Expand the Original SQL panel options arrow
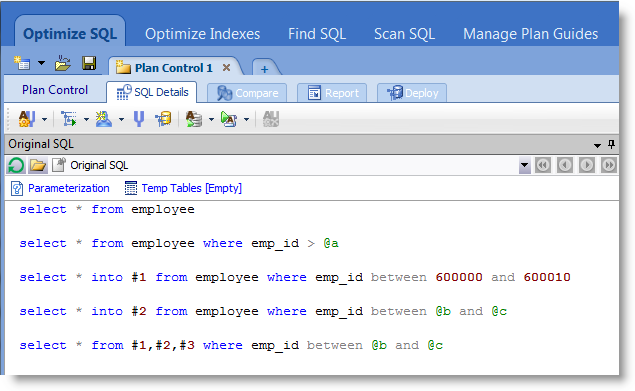 (x=597, y=145)
